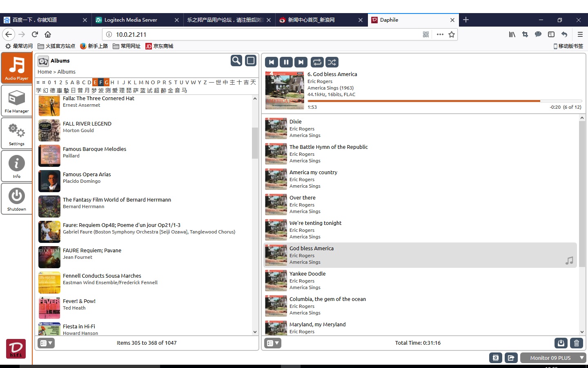Image resolution: width=588 pixels, height=368 pixels.
Task: Skip to the next track
Action: (x=301, y=62)
